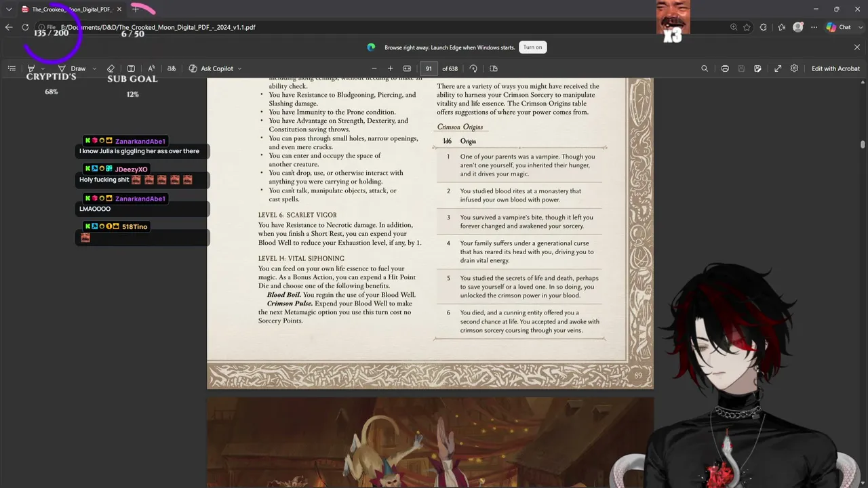
Task: Go back to previous page in browser
Action: pos(9,27)
